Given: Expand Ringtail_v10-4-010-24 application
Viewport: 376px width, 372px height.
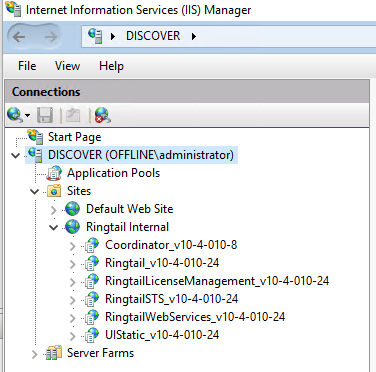Looking at the screenshot, I should [x=73, y=264].
